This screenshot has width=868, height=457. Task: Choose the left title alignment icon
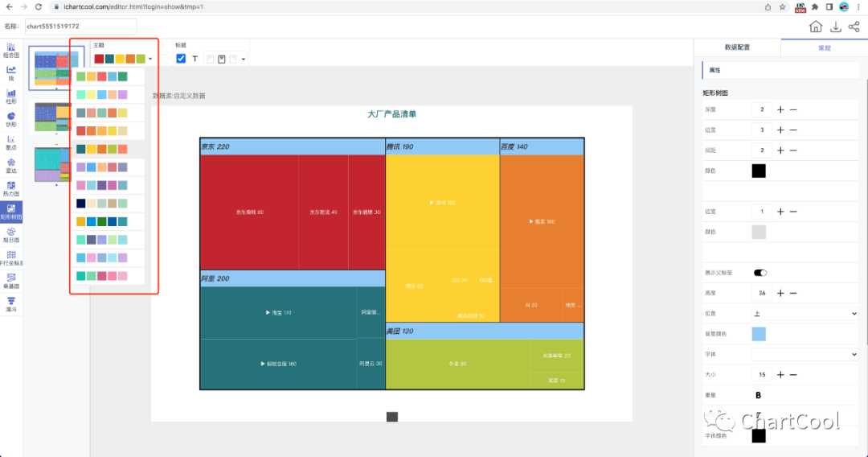[x=210, y=60]
